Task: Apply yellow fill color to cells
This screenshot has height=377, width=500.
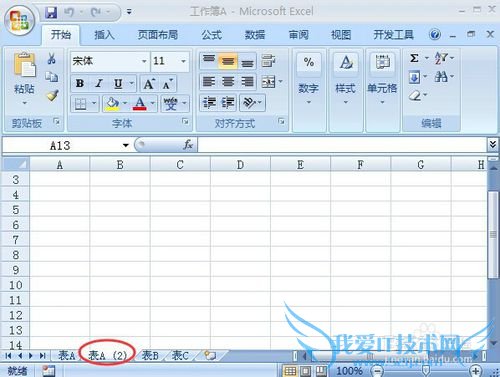Action: pyautogui.click(x=112, y=104)
